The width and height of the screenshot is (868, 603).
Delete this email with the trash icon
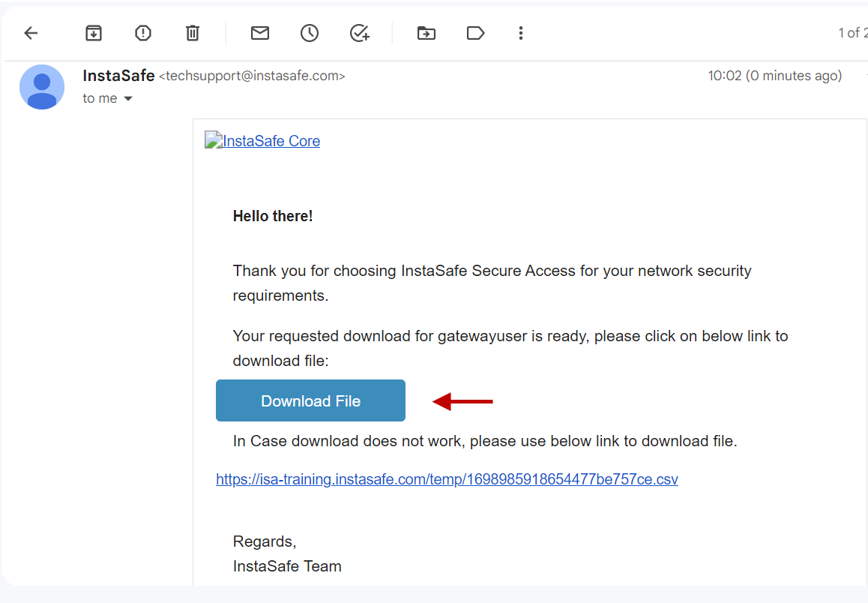click(x=192, y=33)
